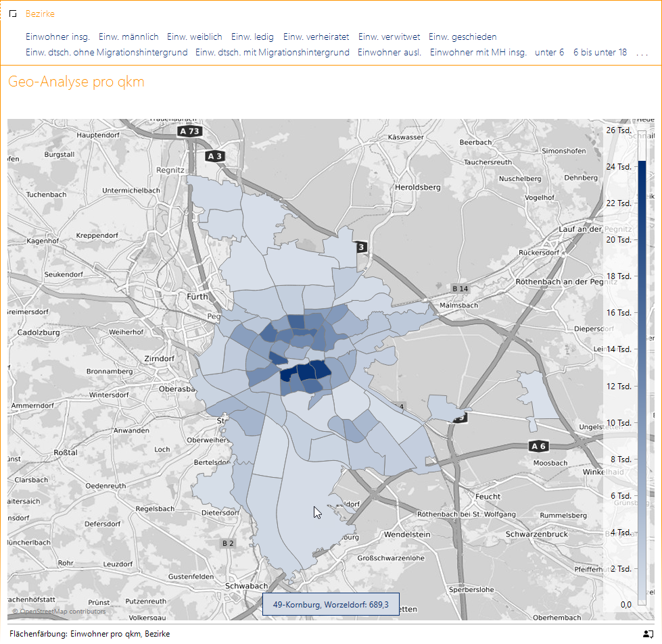This screenshot has height=644, width=662.
Task: Select the '6 bis unter 18' age group
Action: pyautogui.click(x=600, y=53)
